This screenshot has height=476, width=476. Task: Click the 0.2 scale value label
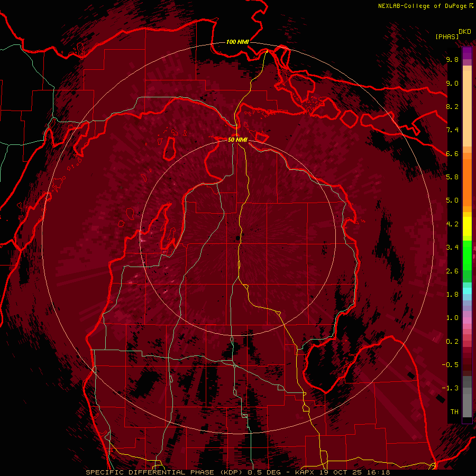pos(452,342)
